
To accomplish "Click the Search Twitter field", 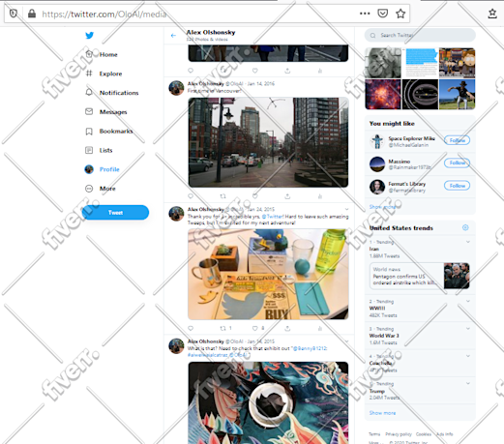I will pos(420,35).
